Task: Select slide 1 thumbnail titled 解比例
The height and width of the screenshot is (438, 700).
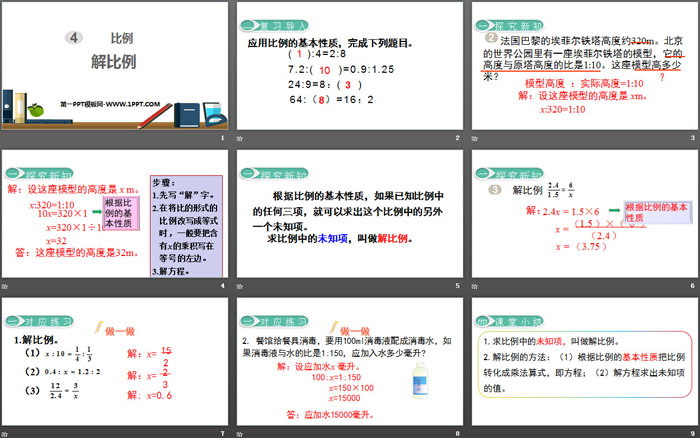Action: pyautogui.click(x=115, y=66)
